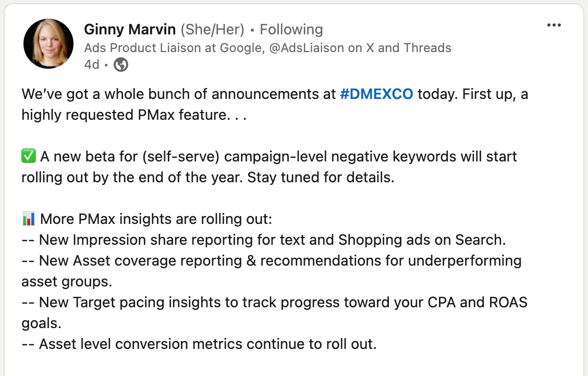Click the Following status label
The image size is (588, 376).
coord(291,29)
